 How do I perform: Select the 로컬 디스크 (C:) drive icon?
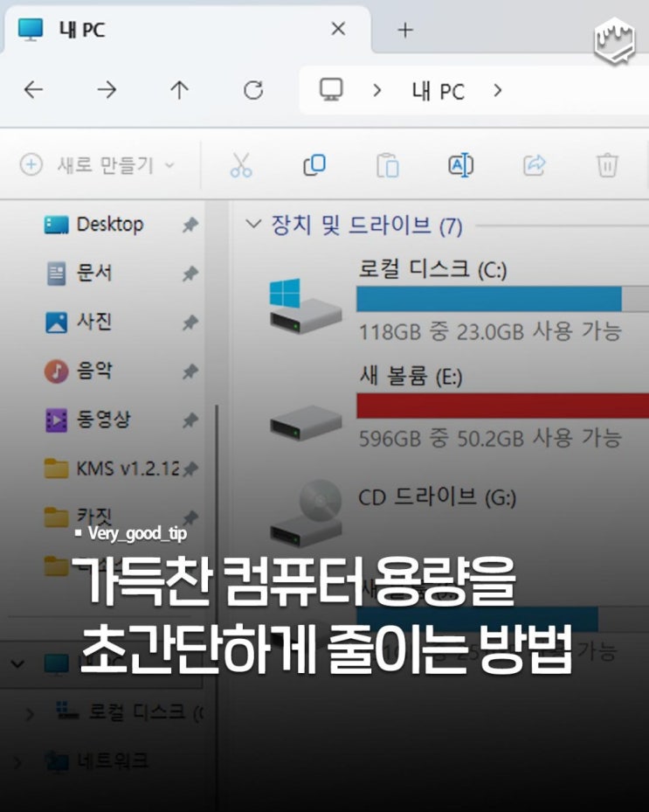tap(306, 306)
